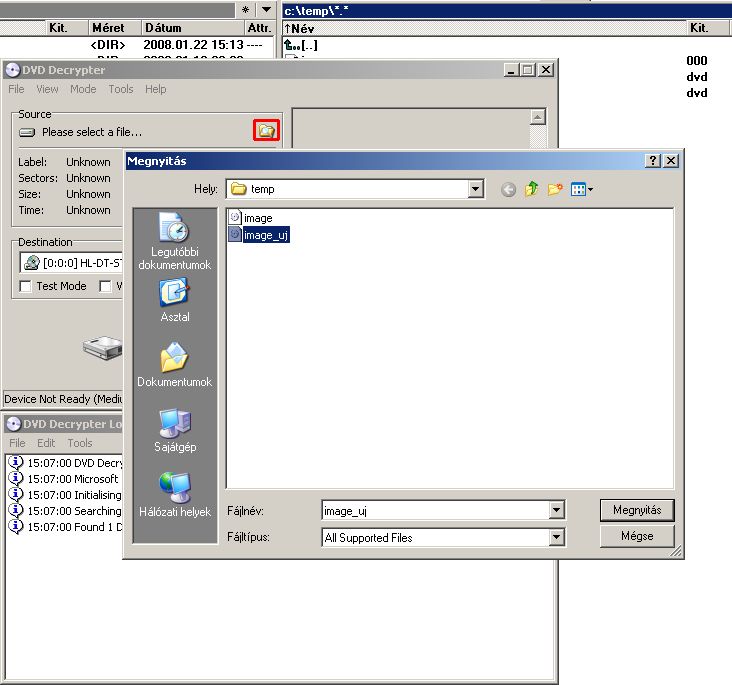Open the views menu dropdown button
Image resolution: width=732 pixels, height=685 pixels.
[582, 189]
